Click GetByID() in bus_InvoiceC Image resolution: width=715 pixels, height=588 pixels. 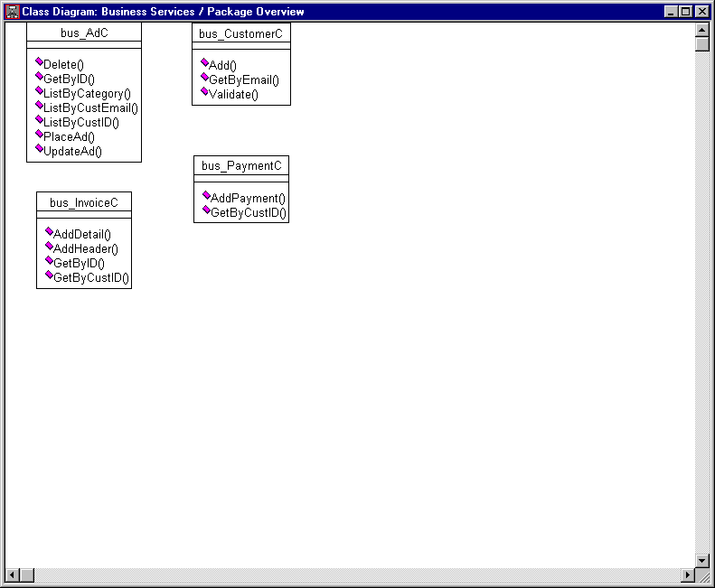(x=79, y=264)
